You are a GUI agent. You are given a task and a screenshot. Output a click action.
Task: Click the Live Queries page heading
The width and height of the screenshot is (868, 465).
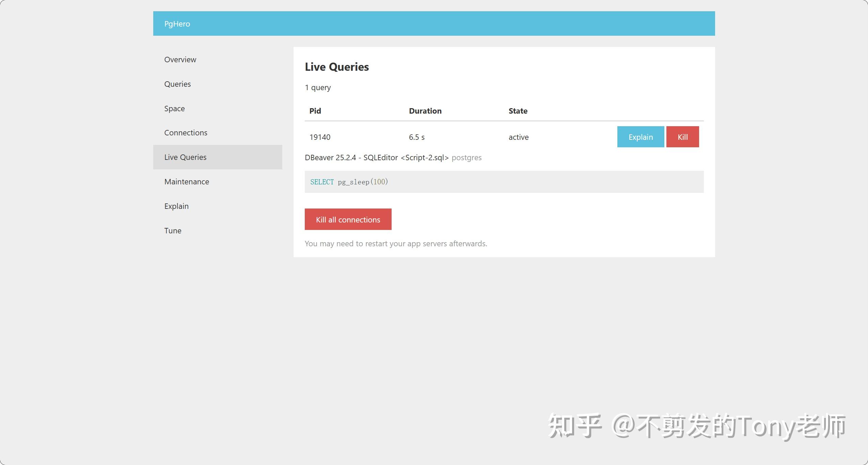coord(337,67)
